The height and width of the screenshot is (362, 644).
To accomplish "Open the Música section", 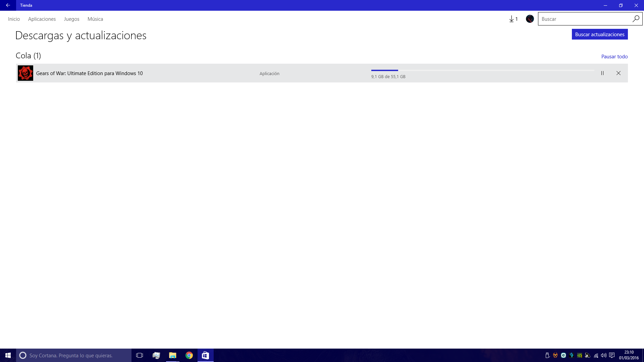I will 95,19.
